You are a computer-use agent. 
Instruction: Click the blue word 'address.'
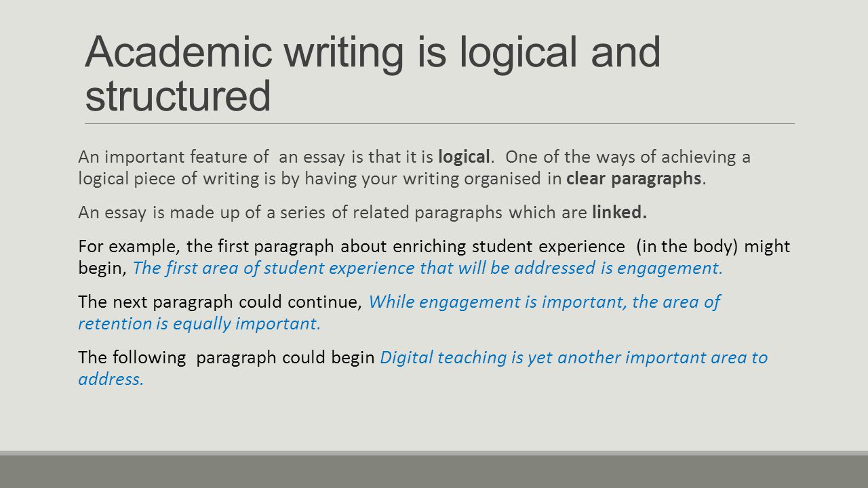pos(111,379)
